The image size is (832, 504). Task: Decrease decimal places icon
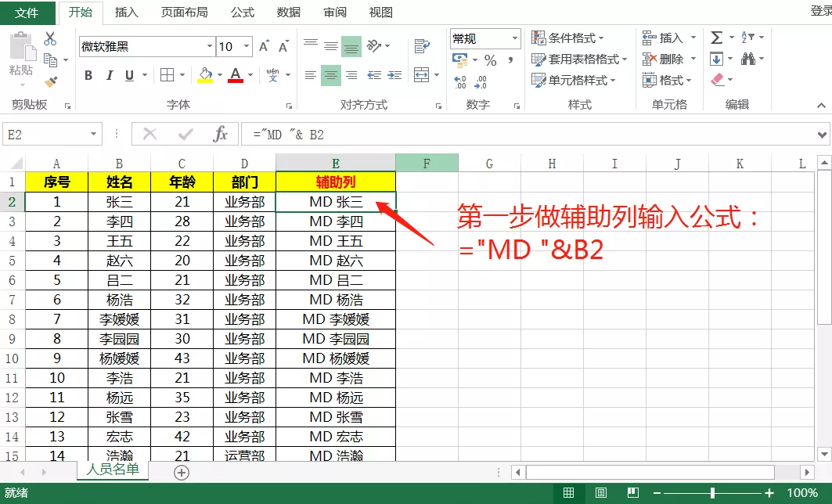click(x=481, y=81)
